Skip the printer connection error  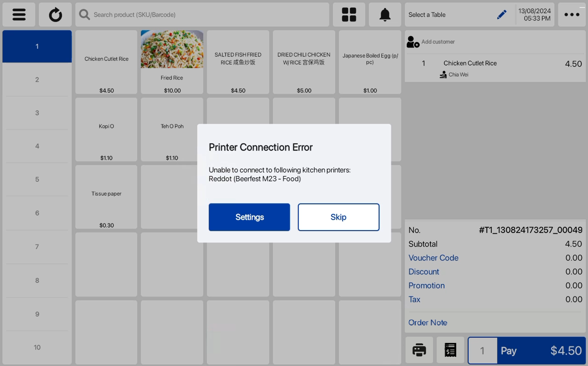(x=339, y=217)
